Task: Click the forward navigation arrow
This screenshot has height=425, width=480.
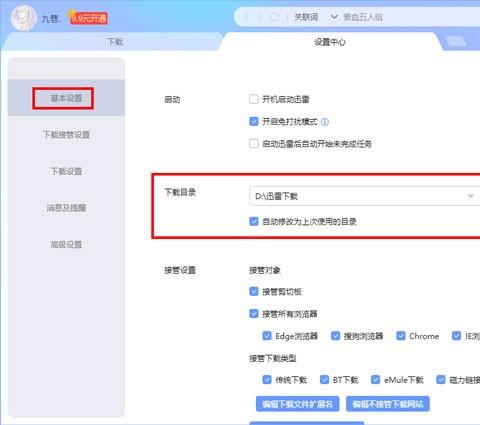Action: click(x=260, y=17)
